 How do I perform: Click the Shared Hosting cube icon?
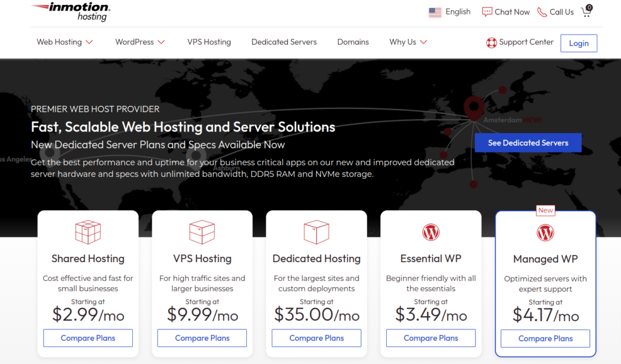click(x=88, y=232)
